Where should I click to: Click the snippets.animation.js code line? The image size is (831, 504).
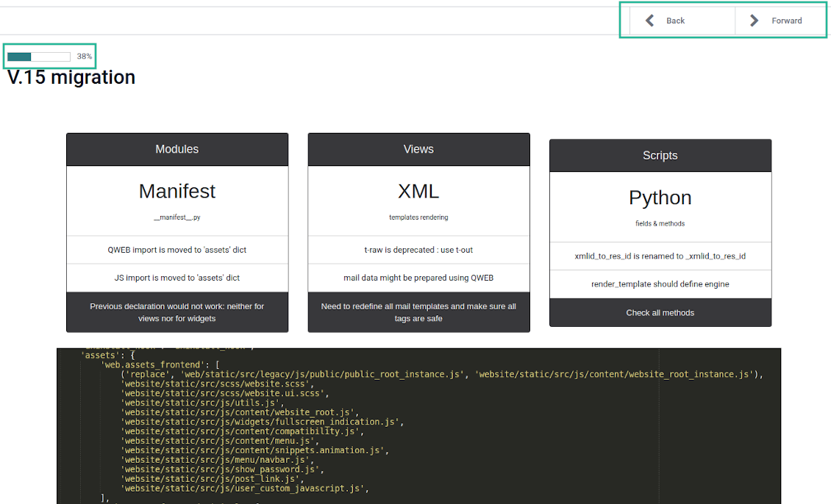(255, 450)
